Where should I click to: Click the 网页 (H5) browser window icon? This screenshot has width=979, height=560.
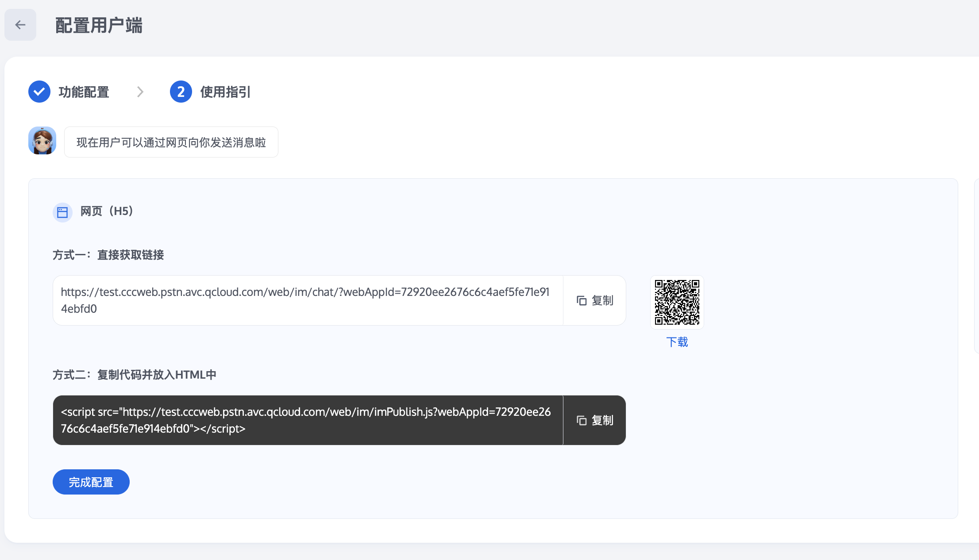(62, 212)
